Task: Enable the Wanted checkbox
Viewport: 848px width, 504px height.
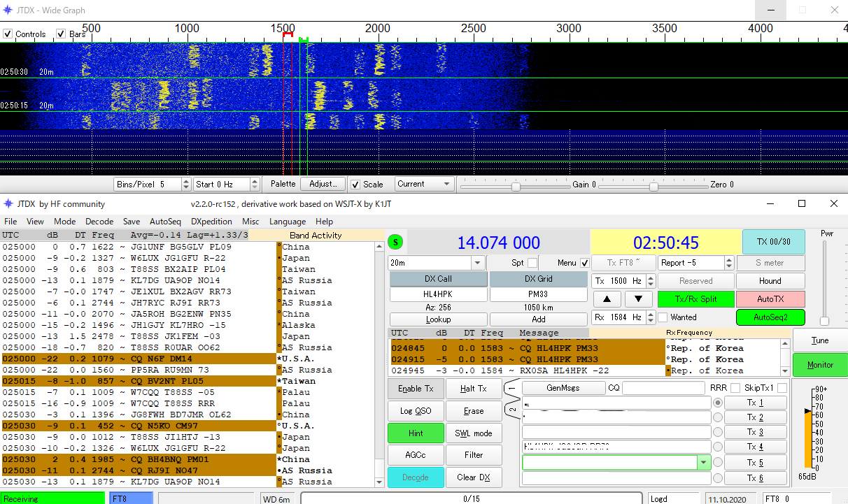Action: pyautogui.click(x=663, y=317)
